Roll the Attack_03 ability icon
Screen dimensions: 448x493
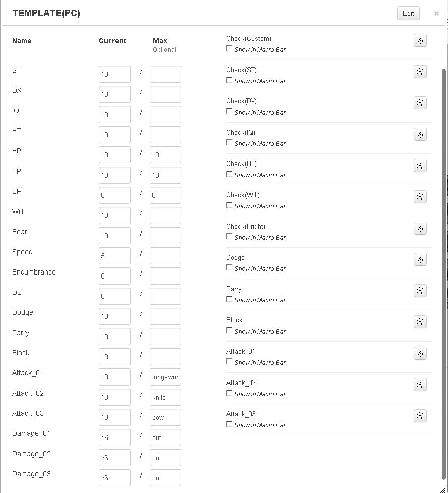click(x=420, y=416)
